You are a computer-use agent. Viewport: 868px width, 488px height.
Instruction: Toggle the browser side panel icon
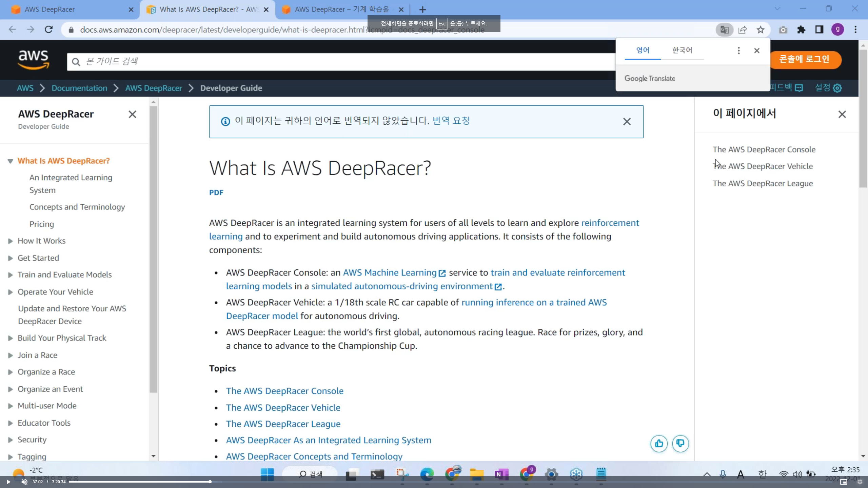click(819, 30)
